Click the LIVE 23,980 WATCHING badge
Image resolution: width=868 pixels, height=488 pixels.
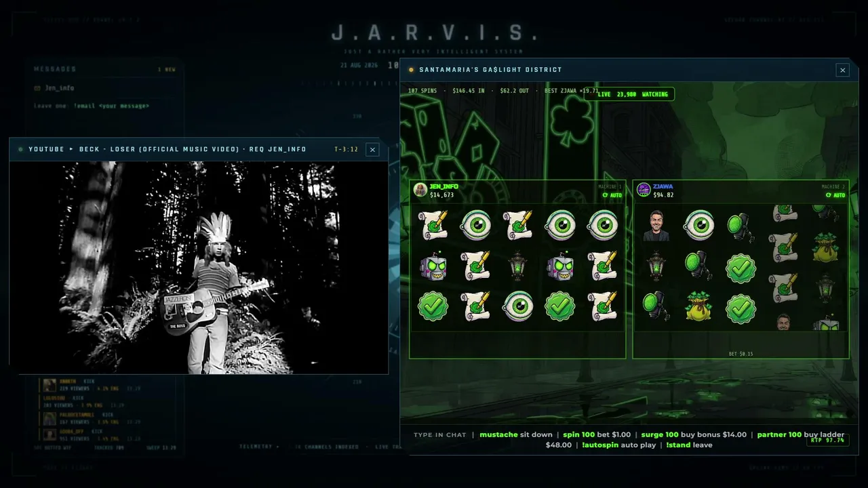click(x=630, y=94)
